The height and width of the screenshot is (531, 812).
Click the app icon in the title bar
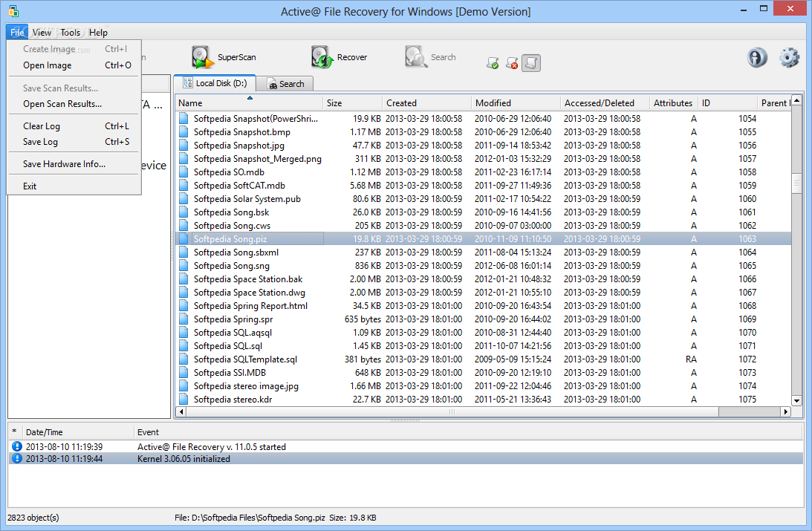coord(13,11)
